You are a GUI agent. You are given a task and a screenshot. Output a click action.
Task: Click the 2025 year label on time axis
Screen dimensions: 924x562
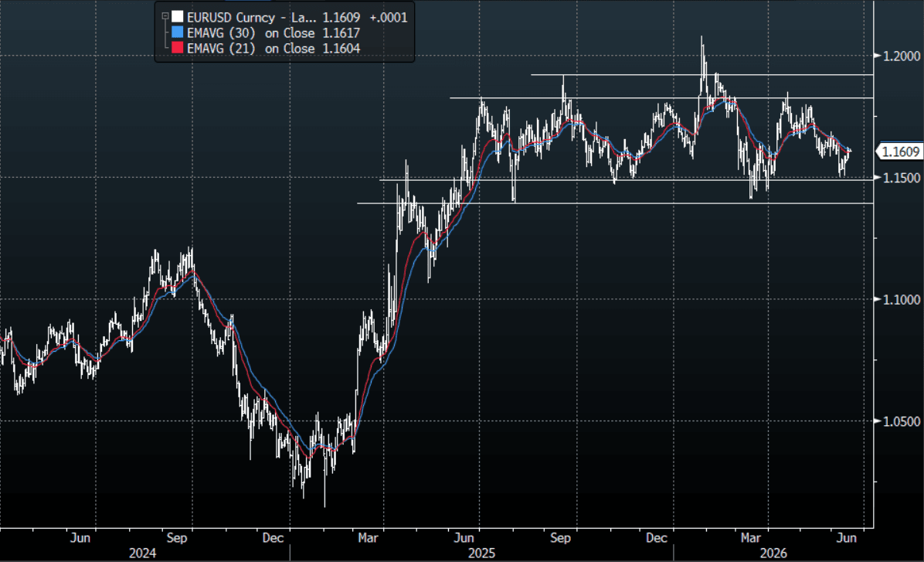point(481,553)
